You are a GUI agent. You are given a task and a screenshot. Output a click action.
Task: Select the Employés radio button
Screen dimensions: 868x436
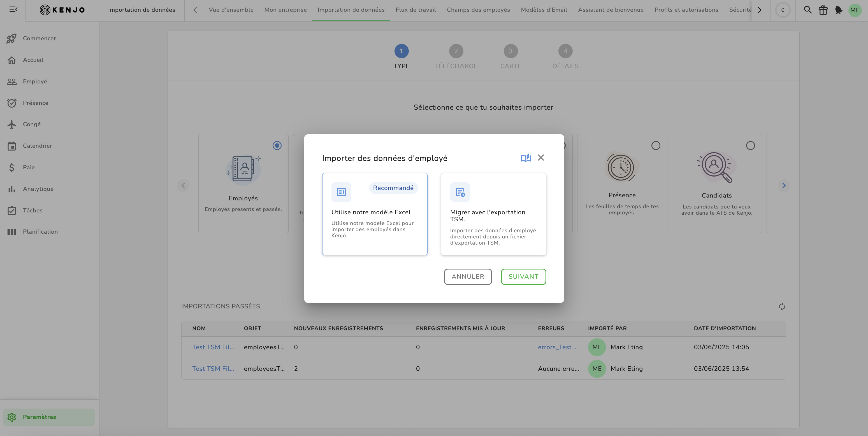click(x=277, y=146)
